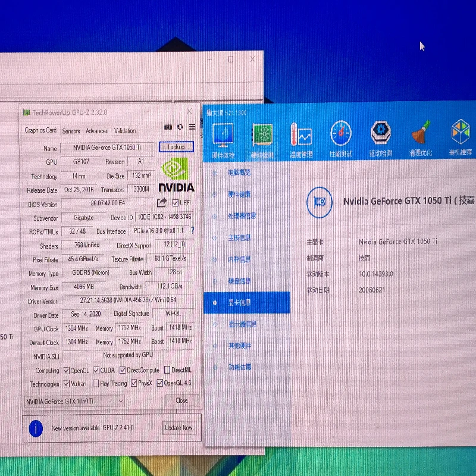The height and width of the screenshot is (476, 476).
Task: Open 性能测试 performance test gauge icon
Action: [340, 139]
